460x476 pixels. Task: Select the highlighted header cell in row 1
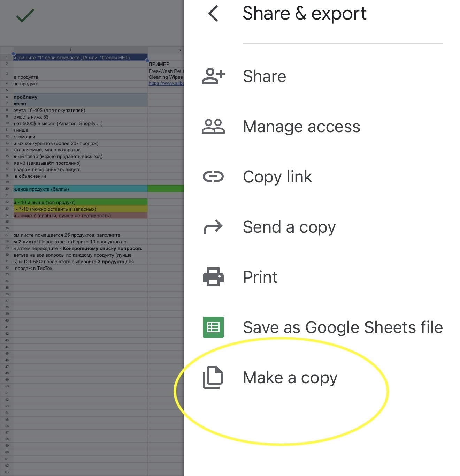[80, 58]
